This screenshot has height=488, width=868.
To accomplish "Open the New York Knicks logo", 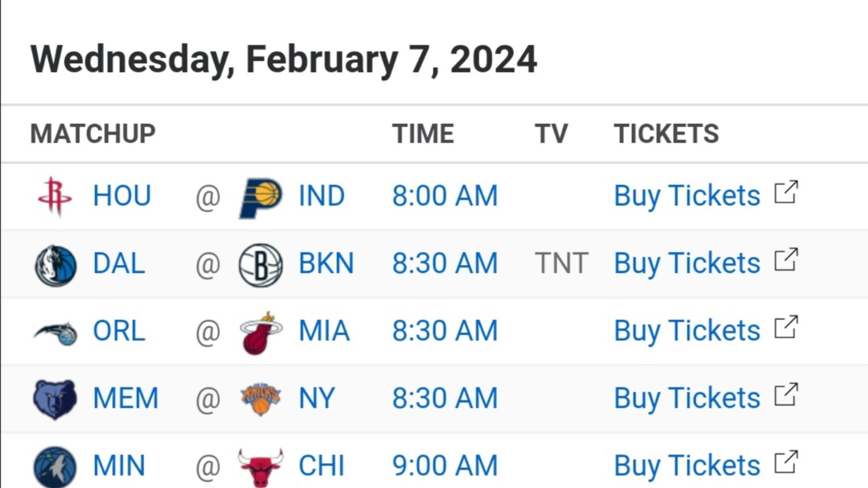I will pos(261,399).
